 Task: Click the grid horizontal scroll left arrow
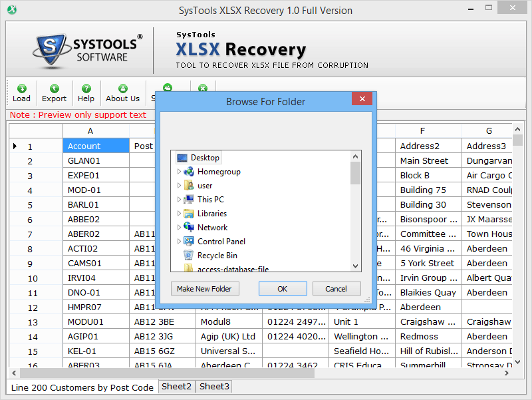coord(14,373)
